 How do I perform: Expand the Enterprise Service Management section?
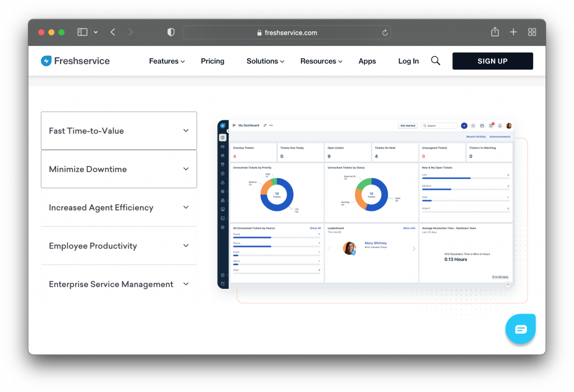pyautogui.click(x=119, y=284)
